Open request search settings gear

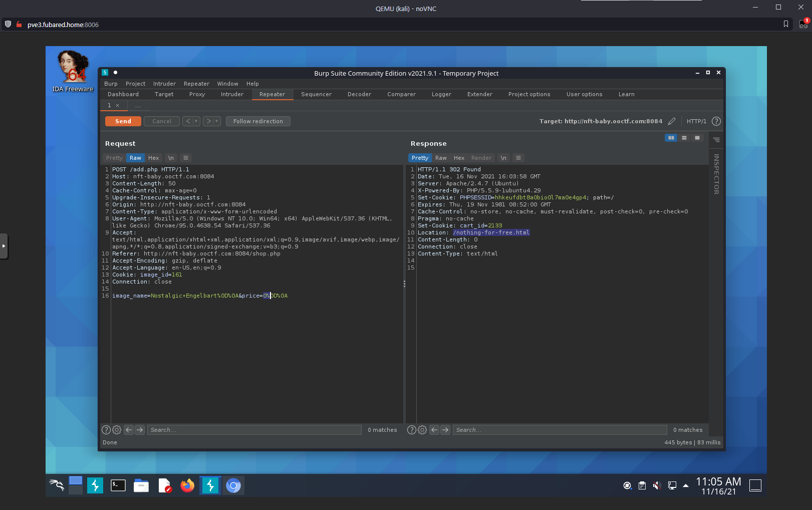pyautogui.click(x=117, y=430)
